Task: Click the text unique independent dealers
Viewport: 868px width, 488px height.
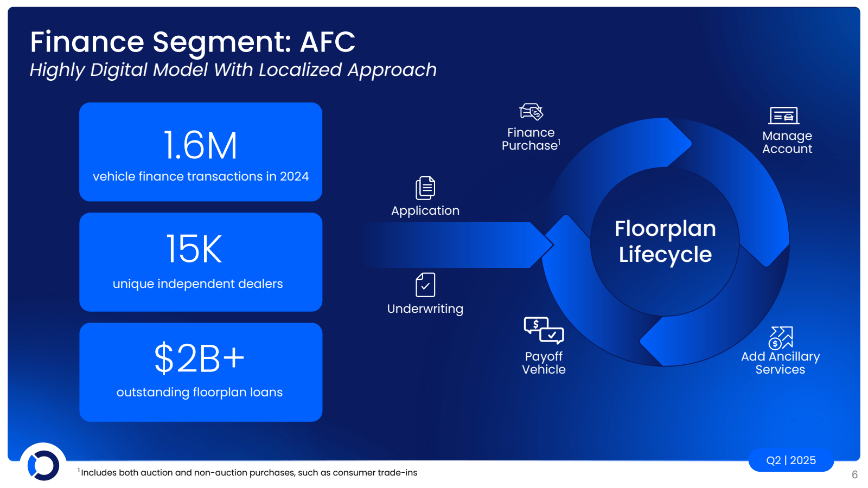Action: click(x=198, y=284)
